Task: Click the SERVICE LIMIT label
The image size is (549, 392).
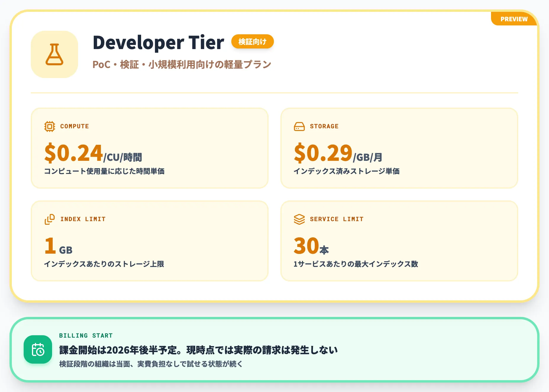Action: point(337,219)
